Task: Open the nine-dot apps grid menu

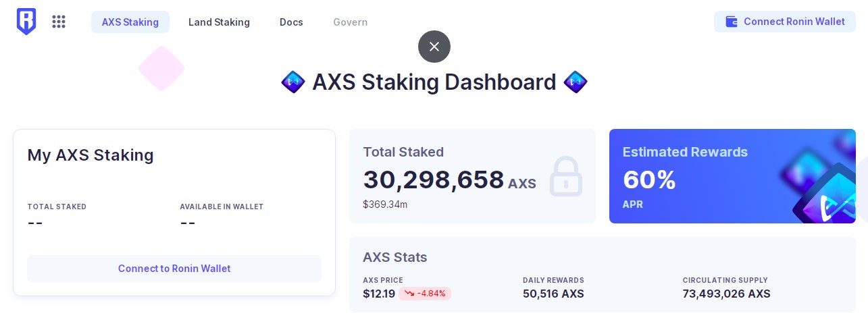Action: click(x=59, y=22)
